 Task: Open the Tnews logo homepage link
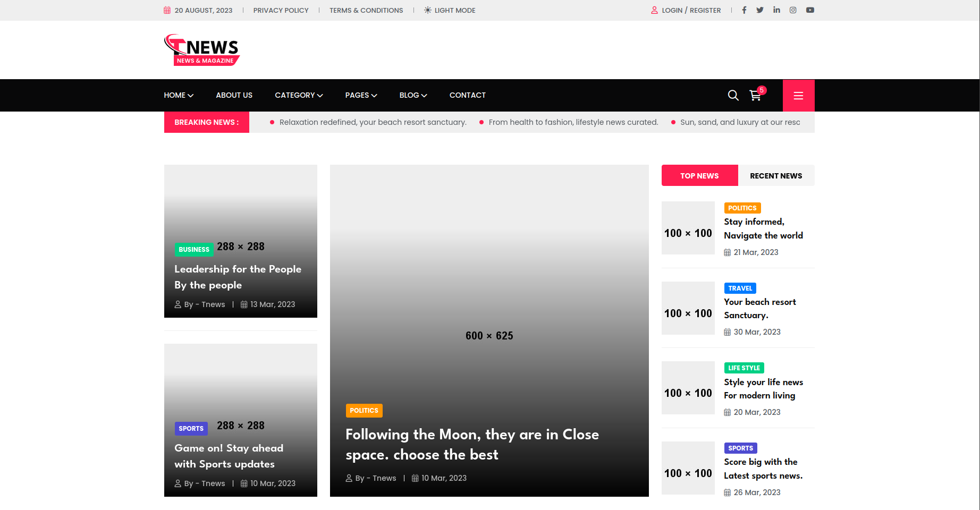pos(202,50)
